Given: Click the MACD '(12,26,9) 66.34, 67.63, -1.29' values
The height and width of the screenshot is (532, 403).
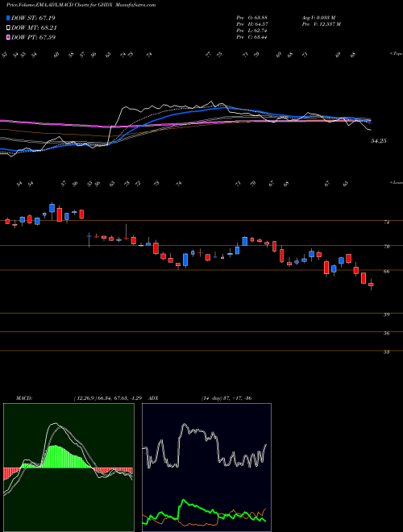Looking at the screenshot, I should (x=110, y=398).
